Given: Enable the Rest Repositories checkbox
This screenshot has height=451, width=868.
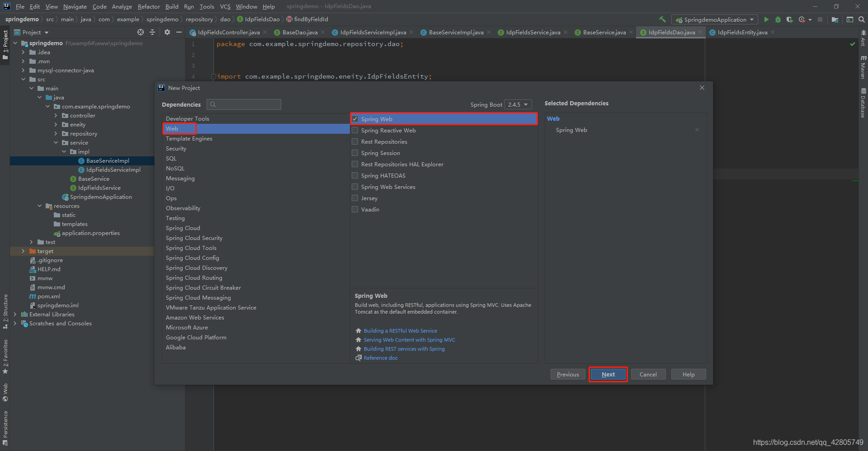Looking at the screenshot, I should point(355,141).
